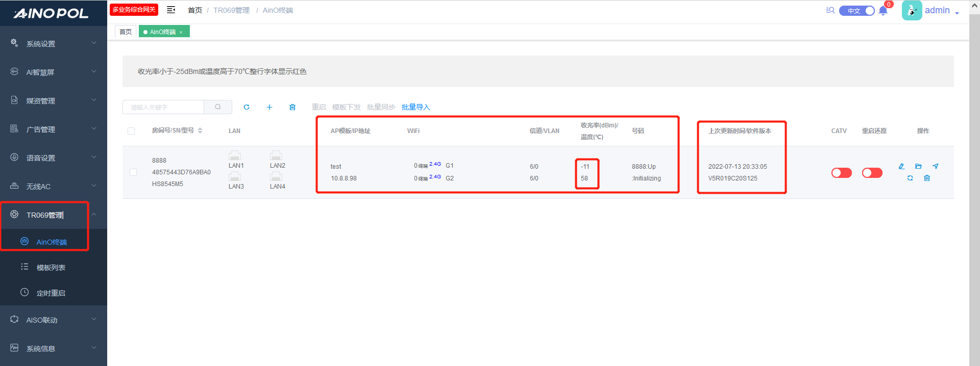980x366 pixels.
Task: Click the keyword search input field
Action: (x=163, y=107)
